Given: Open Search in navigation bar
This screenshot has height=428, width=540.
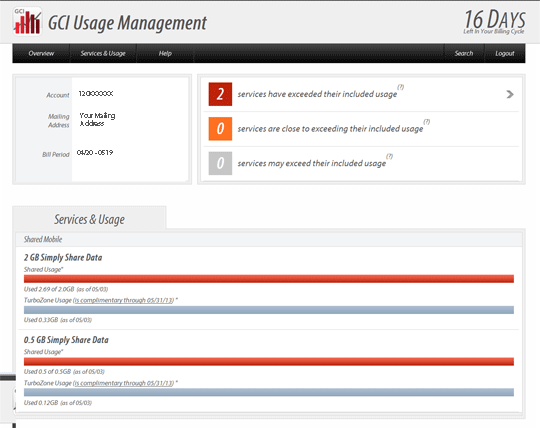Looking at the screenshot, I should coord(464,53).
